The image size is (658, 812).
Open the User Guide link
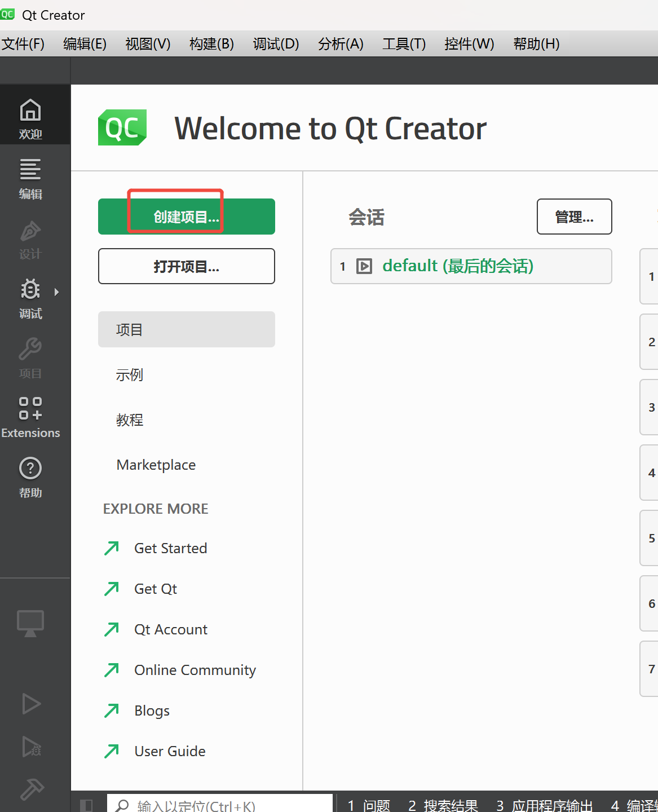(x=170, y=751)
